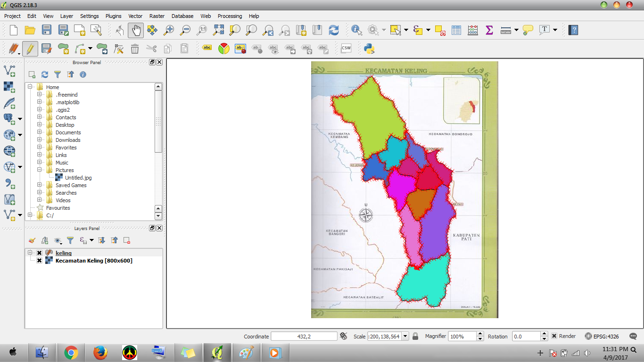The width and height of the screenshot is (644, 362).
Task: Disable the Render checkbox in status bar
Action: click(x=554, y=336)
